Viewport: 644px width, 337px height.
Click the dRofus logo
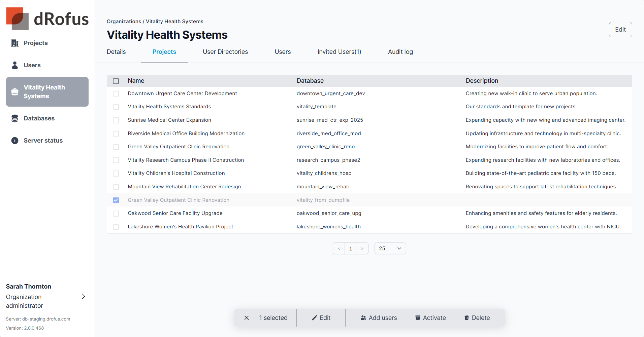[47, 19]
